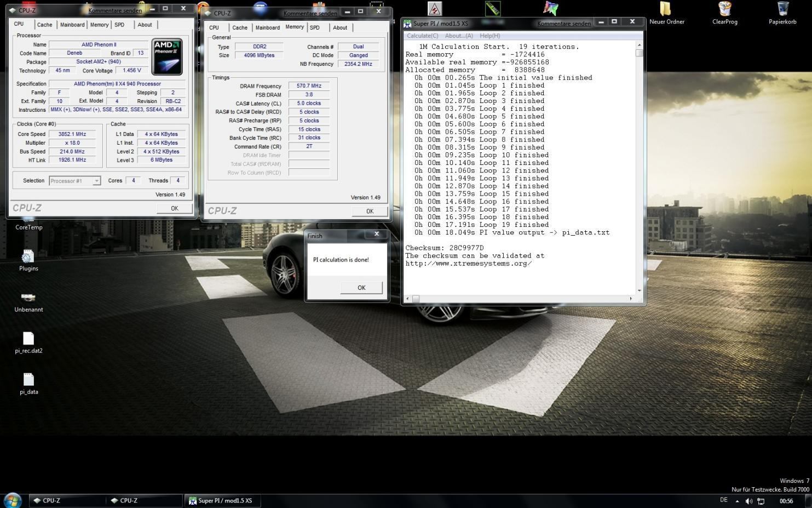The image size is (812, 508).
Task: Select Cache tab in Memory CPU-Z window
Action: (240, 27)
